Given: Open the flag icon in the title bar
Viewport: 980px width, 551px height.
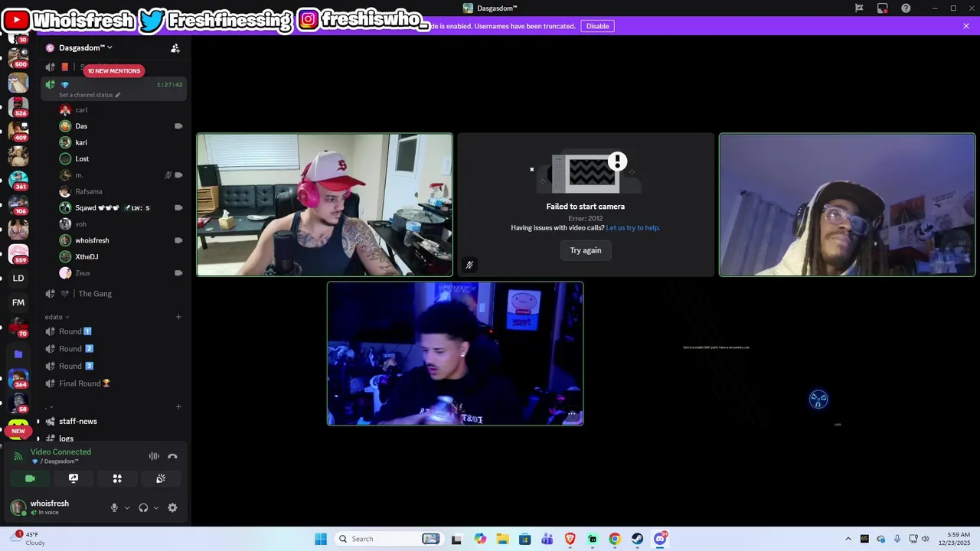Looking at the screenshot, I should click(x=859, y=8).
